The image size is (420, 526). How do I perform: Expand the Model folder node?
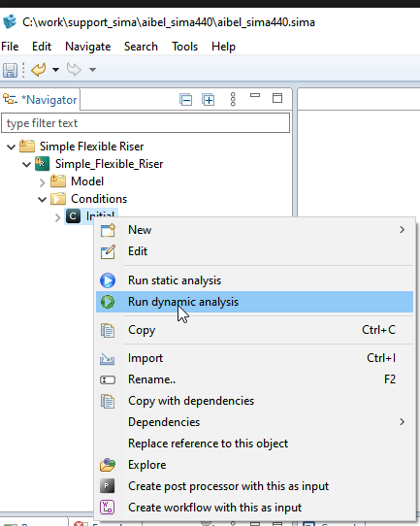[43, 182]
